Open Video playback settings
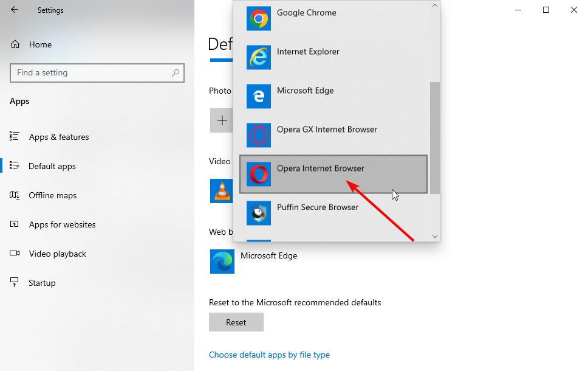The height and width of the screenshot is (371, 588). pyautogui.click(x=97, y=254)
